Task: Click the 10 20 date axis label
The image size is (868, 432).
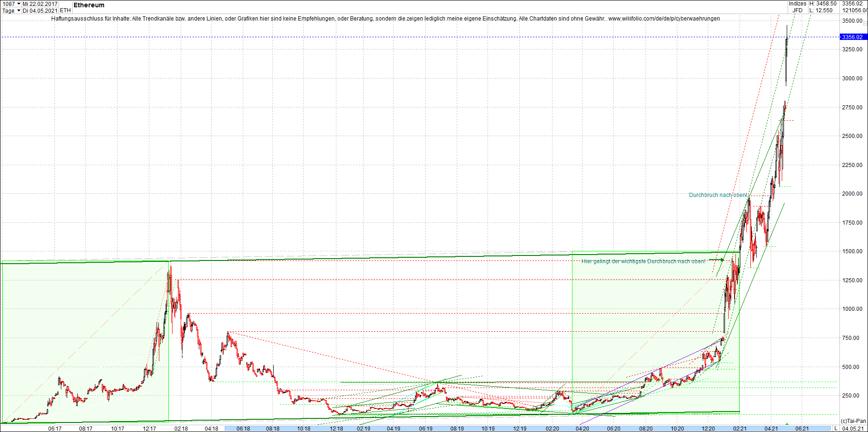Action: (x=677, y=428)
